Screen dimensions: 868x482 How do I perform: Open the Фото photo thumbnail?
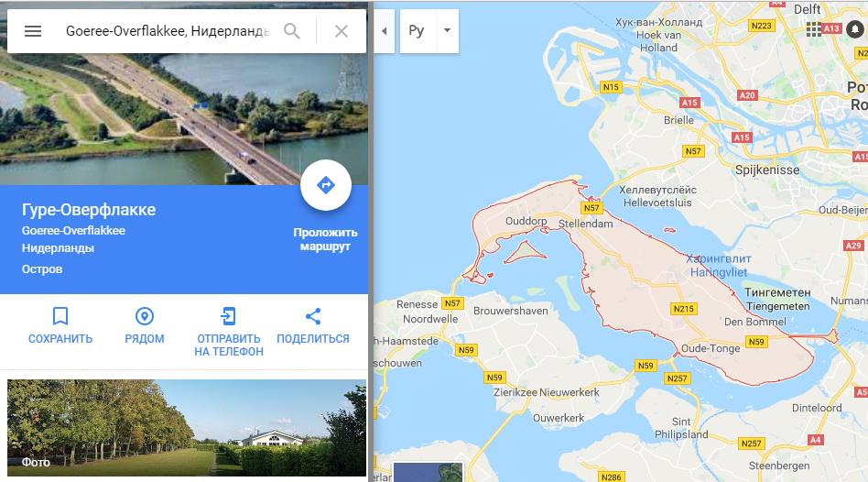pyautogui.click(x=187, y=428)
